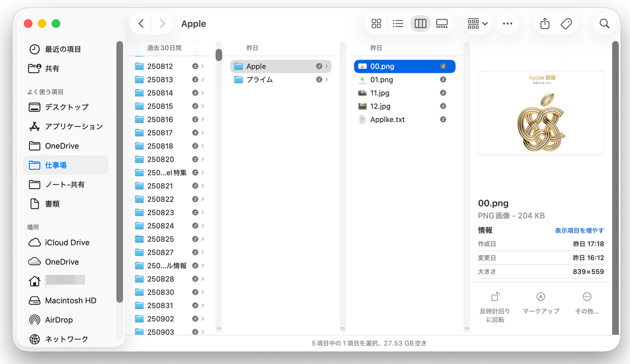630x364 pixels.
Task: Click sync status icon for 250814
Action: (195, 93)
